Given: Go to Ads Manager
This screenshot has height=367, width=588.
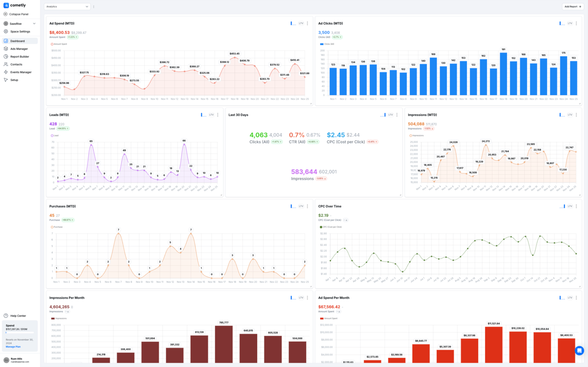Looking at the screenshot, I should 20,49.
